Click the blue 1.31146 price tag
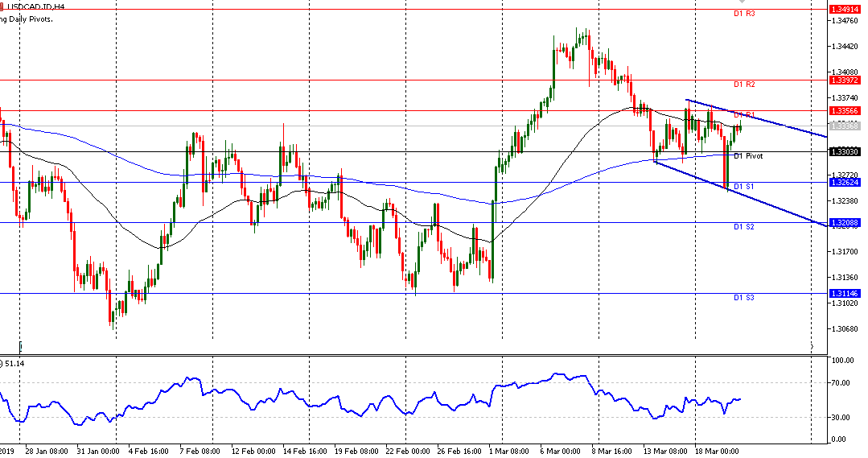This screenshot has width=868, height=458. coord(844,294)
